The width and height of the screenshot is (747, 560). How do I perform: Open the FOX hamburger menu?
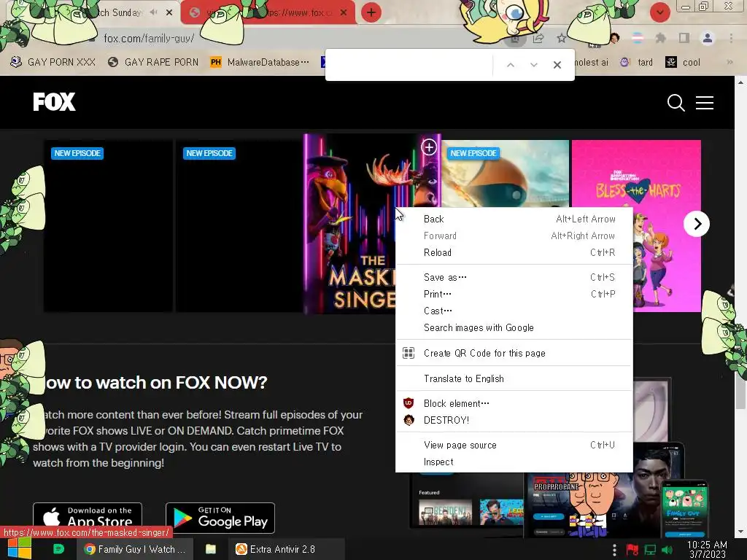click(x=704, y=102)
